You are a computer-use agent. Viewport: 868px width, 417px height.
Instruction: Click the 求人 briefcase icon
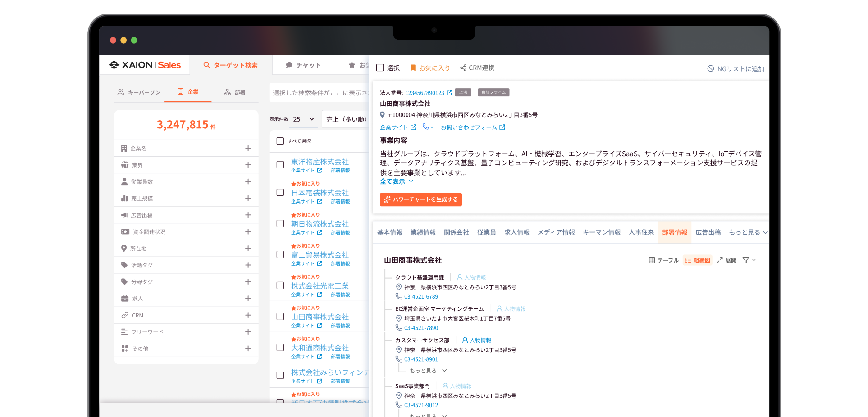(125, 299)
